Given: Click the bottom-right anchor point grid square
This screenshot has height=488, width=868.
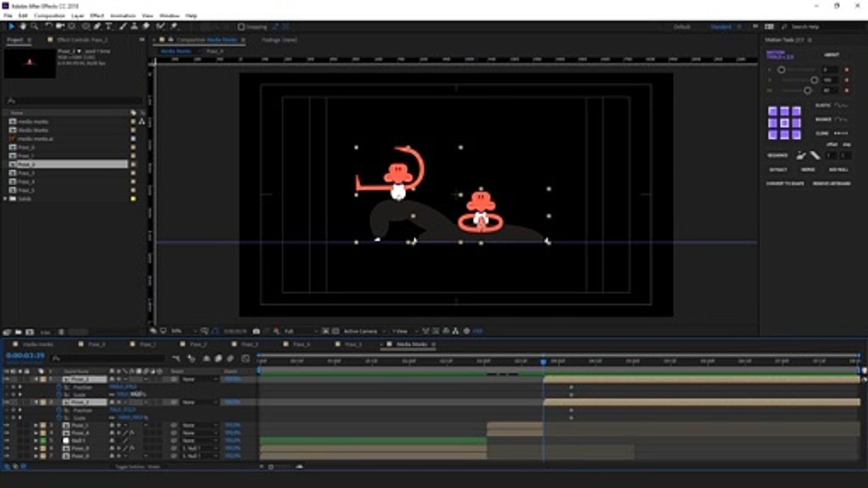Looking at the screenshot, I should pyautogui.click(x=796, y=134).
